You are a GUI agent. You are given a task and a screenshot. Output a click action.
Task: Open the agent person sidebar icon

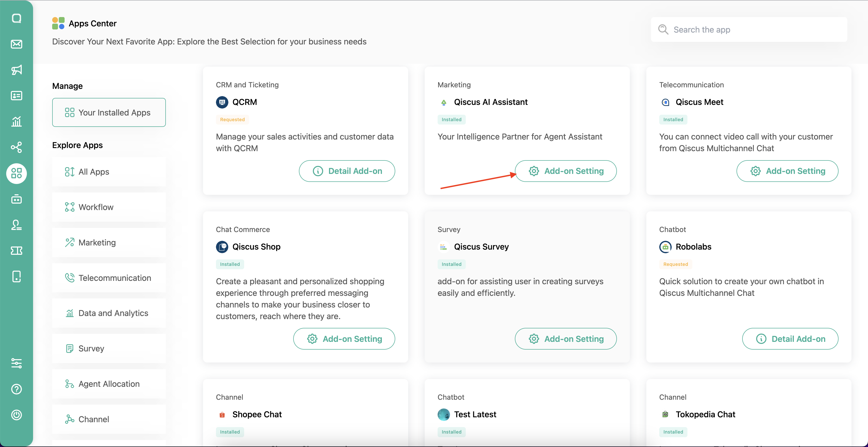17,225
